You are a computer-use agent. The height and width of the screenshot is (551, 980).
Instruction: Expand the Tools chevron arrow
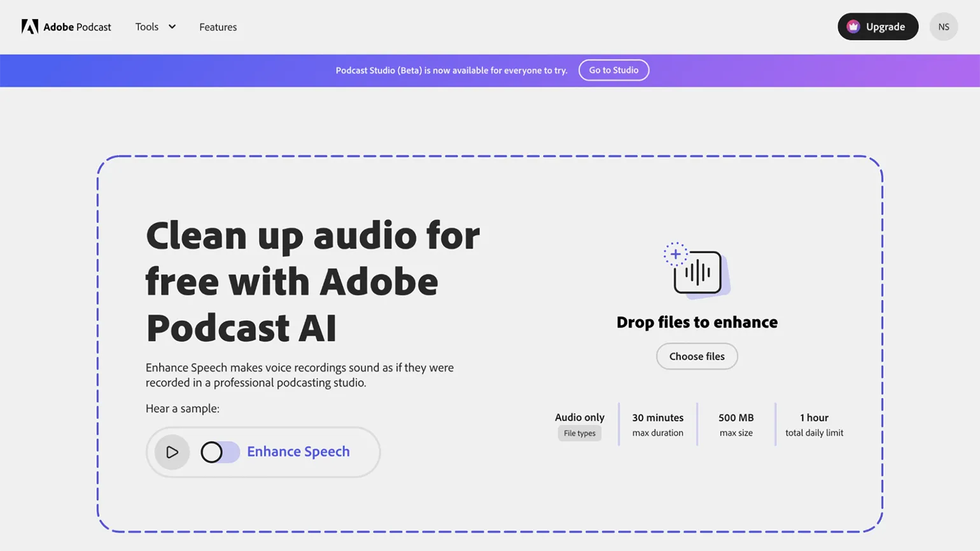(172, 27)
